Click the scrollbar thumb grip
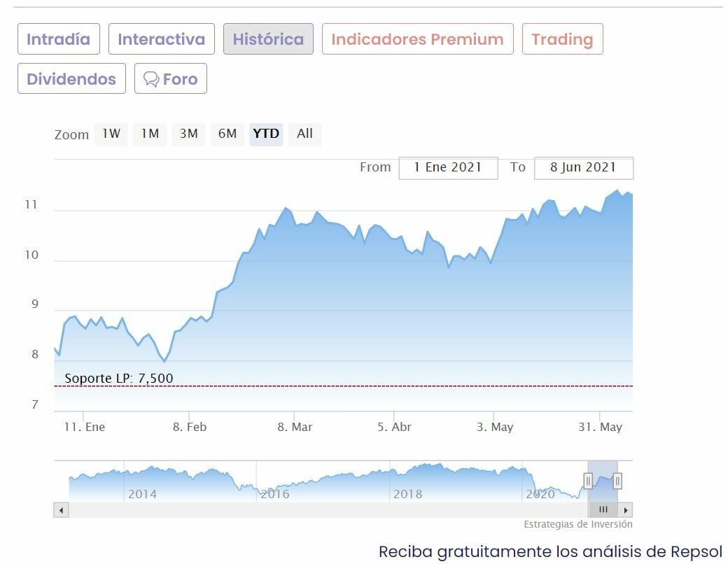 [603, 509]
